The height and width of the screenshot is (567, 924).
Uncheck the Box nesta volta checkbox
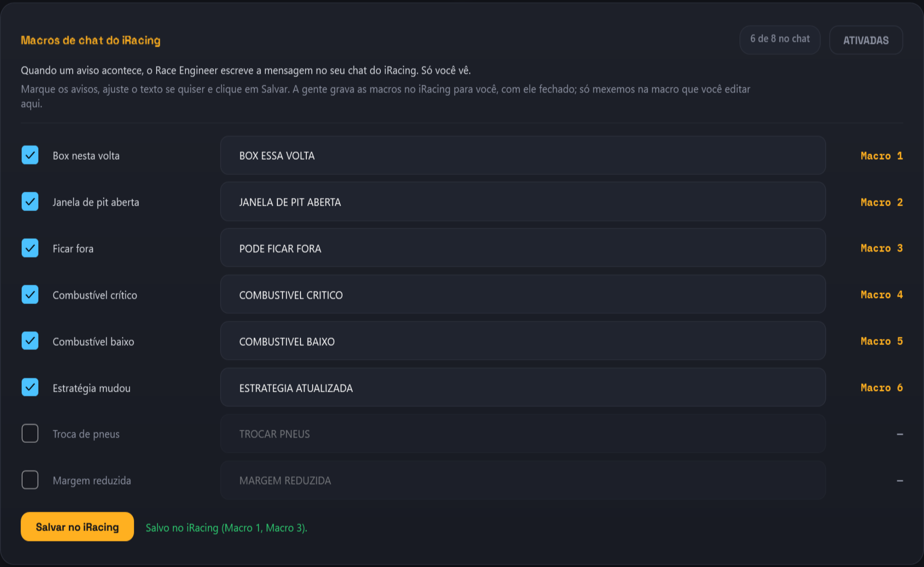(30, 155)
